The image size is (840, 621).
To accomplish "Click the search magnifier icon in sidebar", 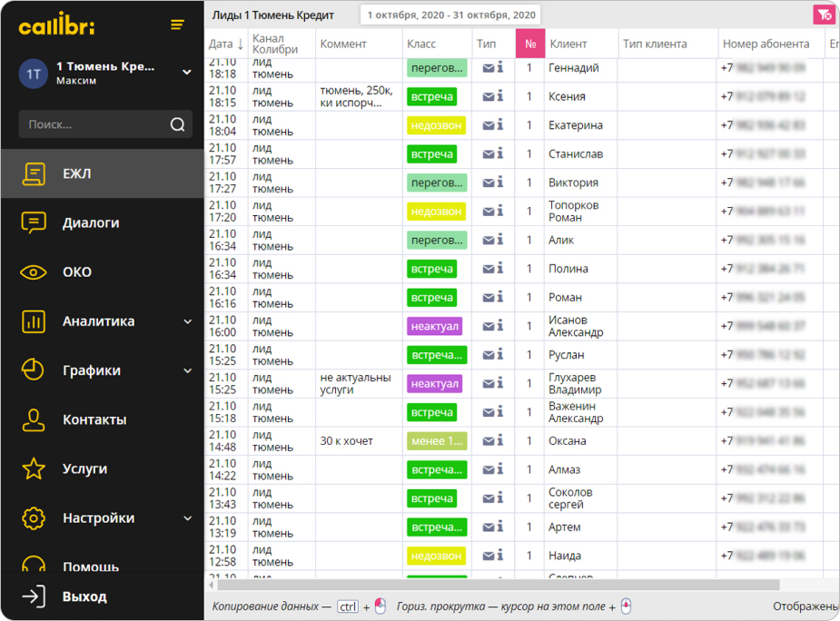I will pos(177,125).
